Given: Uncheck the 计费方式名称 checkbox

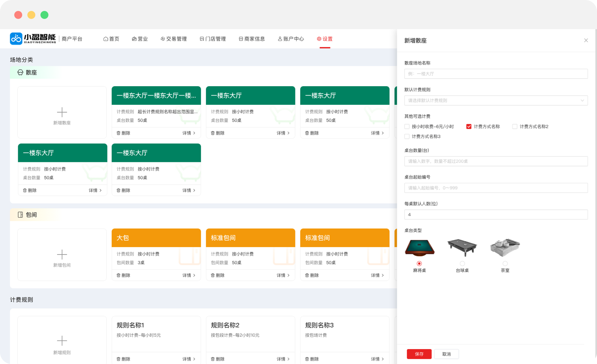Looking at the screenshot, I should [x=469, y=126].
